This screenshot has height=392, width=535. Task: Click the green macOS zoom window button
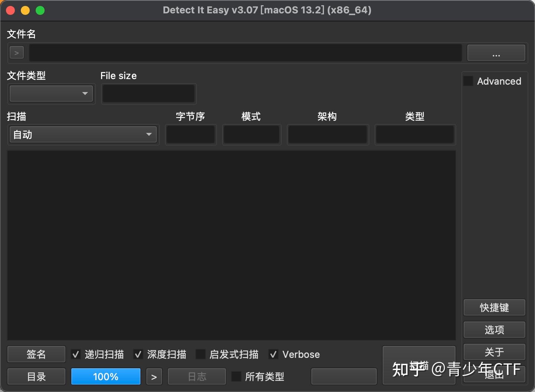tap(40, 10)
